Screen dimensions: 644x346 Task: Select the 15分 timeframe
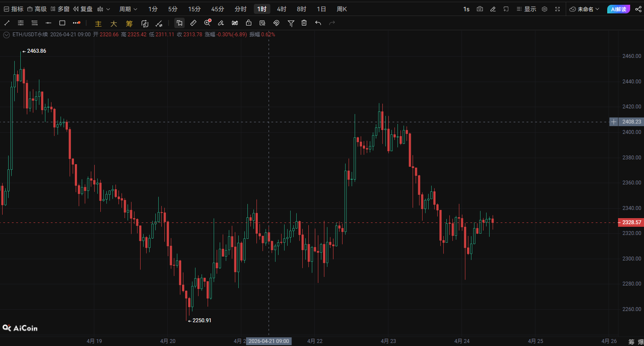[x=194, y=9]
